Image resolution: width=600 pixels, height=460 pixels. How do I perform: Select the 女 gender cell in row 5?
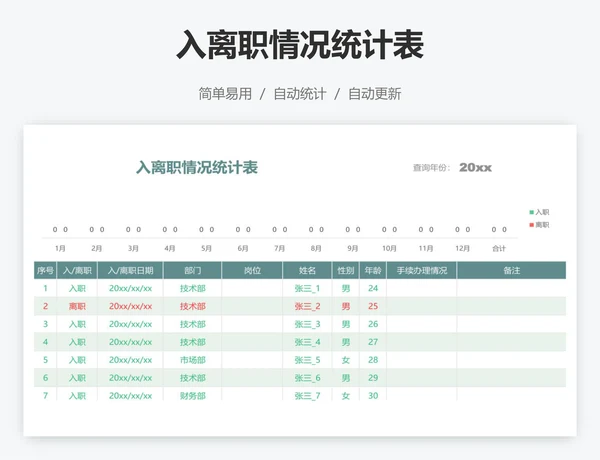[x=346, y=360]
